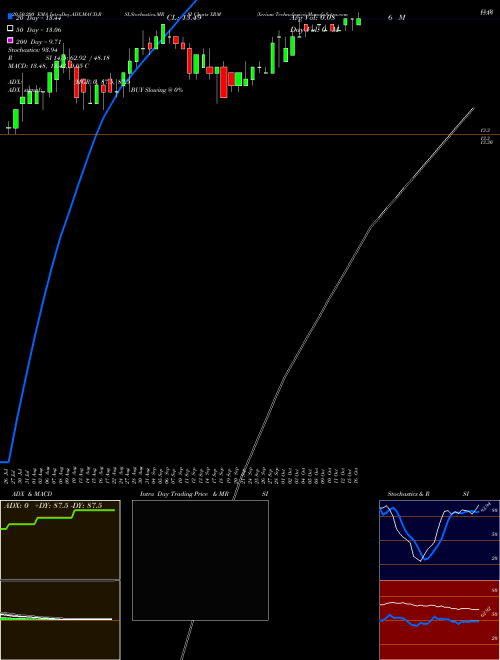
Task: Click the 'BUY Slowing @ 0%' signal text
Action: point(157,90)
